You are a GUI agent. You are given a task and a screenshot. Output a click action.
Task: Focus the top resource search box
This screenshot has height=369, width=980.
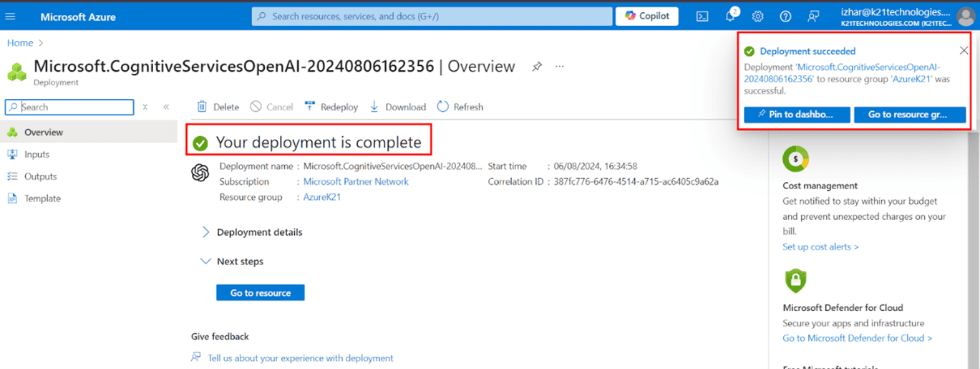click(x=432, y=16)
